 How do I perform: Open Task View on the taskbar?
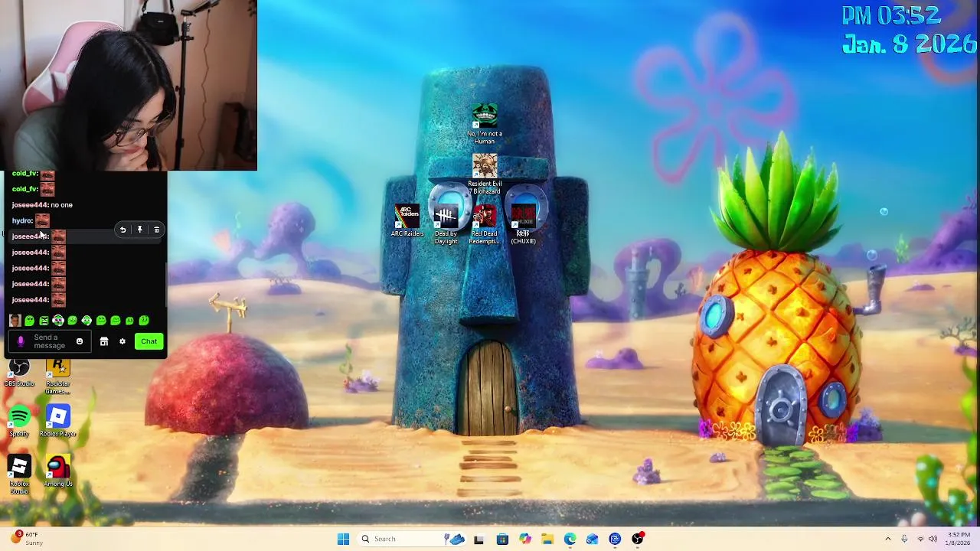click(x=479, y=540)
